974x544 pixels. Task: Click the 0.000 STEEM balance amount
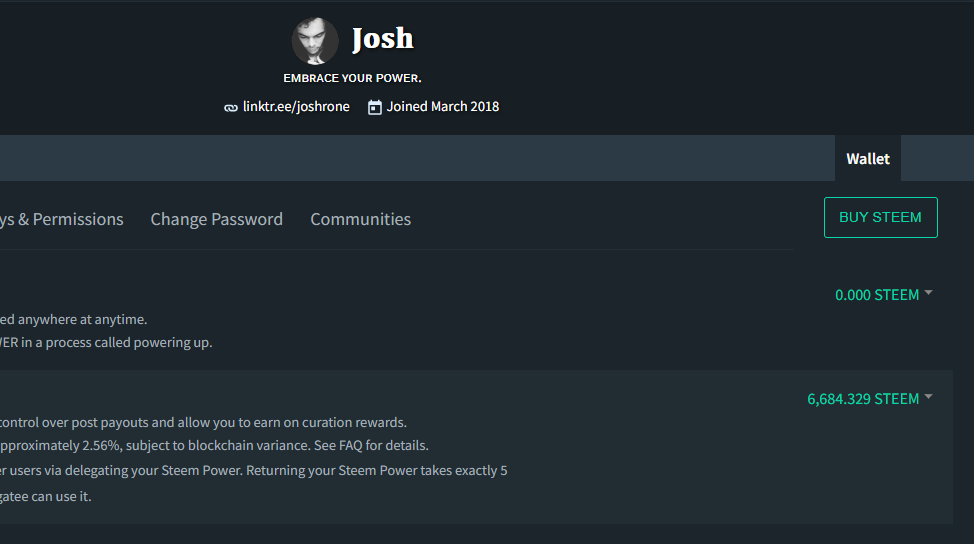click(x=876, y=295)
